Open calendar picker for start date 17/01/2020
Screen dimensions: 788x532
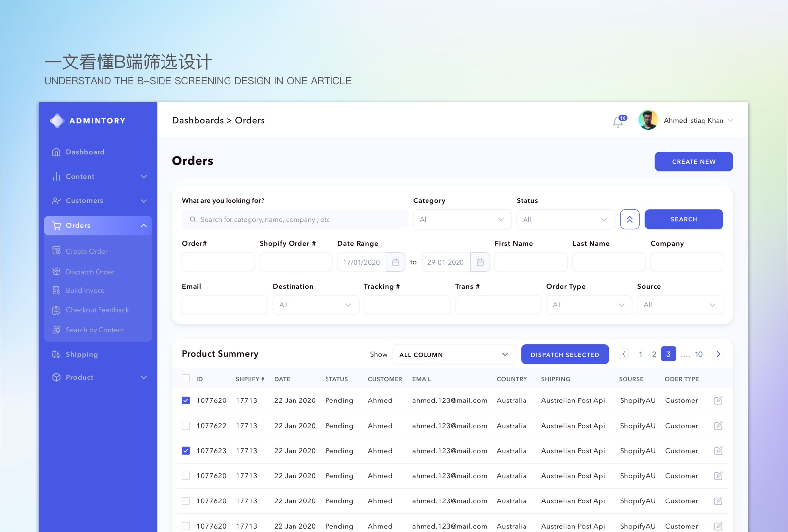point(395,262)
